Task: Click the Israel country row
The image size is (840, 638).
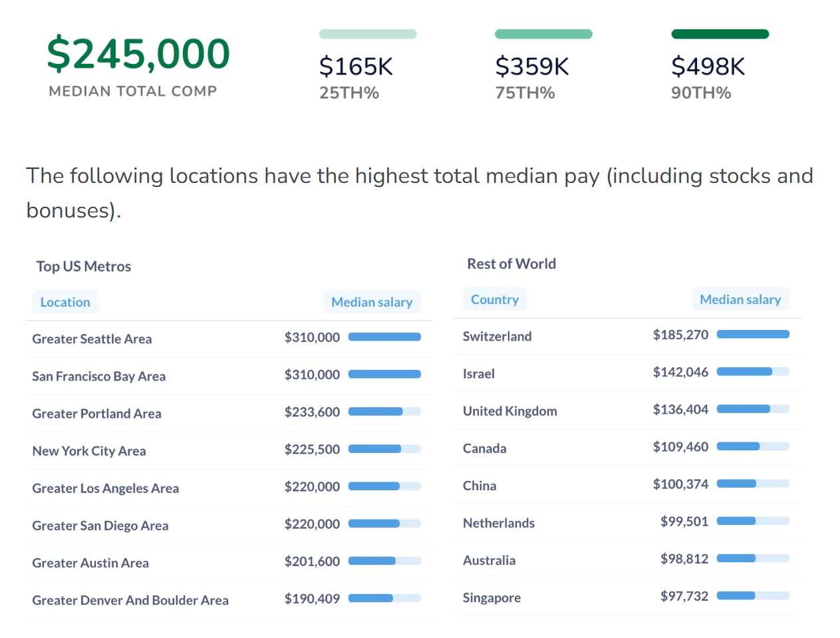Action: click(478, 373)
